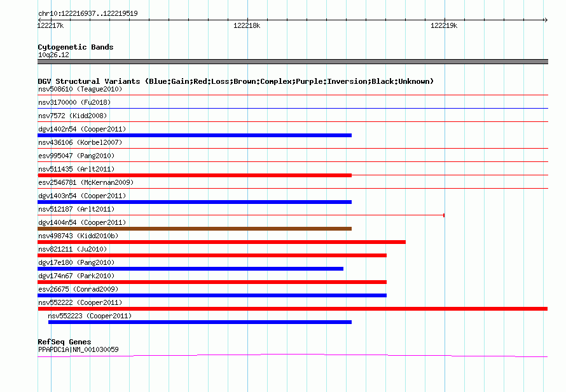The width and height of the screenshot is (566, 392).
Task: Click the chr10:122216937..122219519 coordinates label
Action: point(88,13)
